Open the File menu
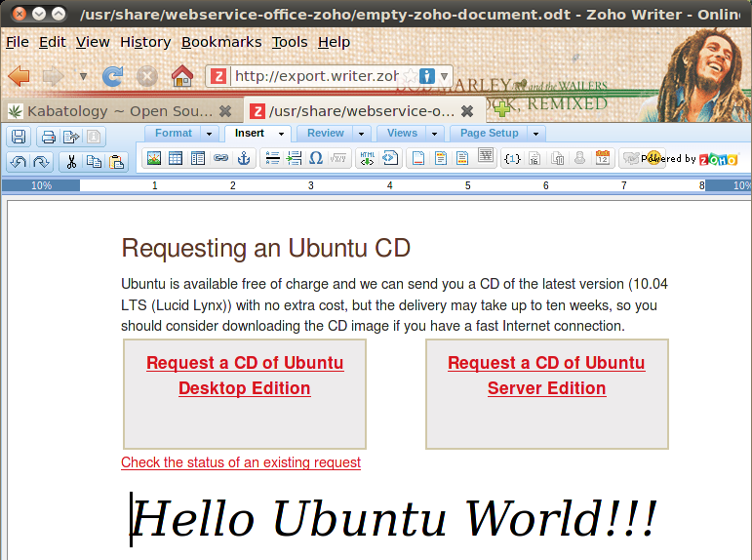The height and width of the screenshot is (560, 752). click(x=18, y=42)
